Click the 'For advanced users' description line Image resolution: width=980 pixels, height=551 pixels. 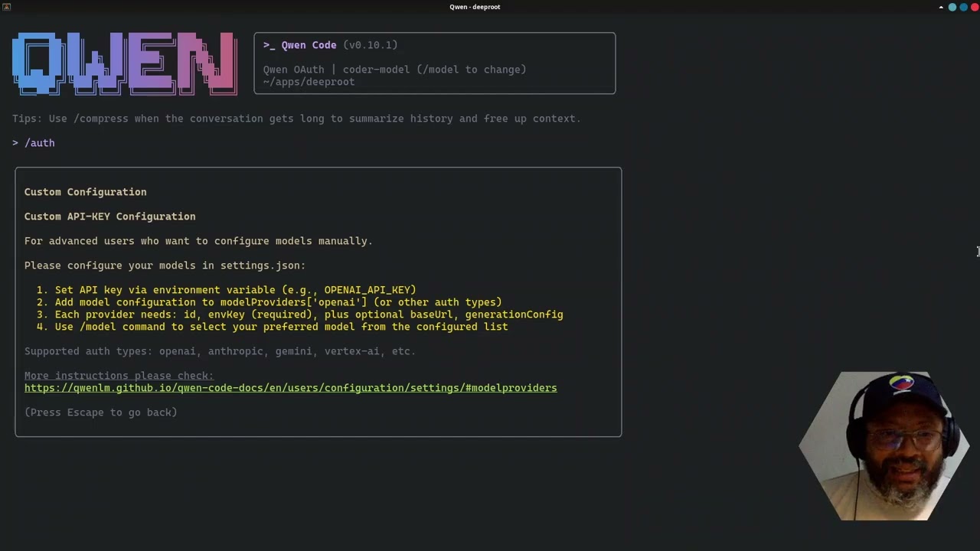click(x=198, y=241)
